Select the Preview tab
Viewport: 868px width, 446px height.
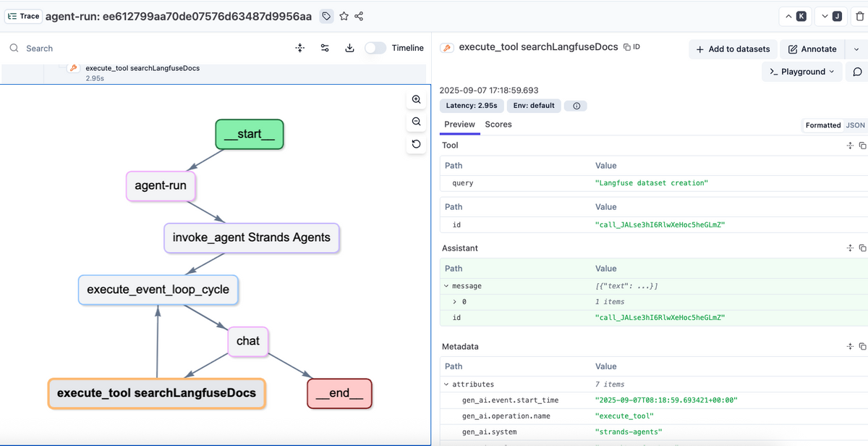click(459, 125)
